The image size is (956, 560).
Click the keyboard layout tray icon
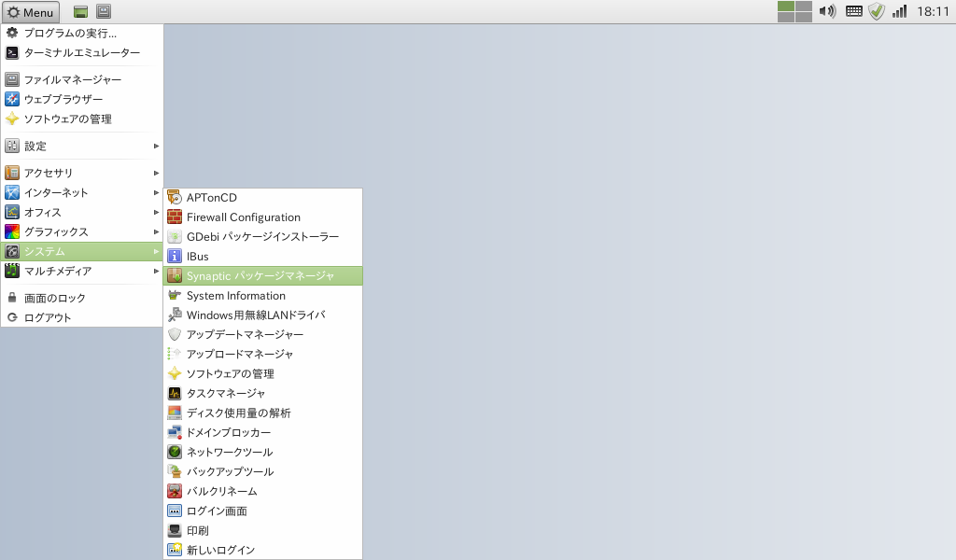tap(853, 11)
